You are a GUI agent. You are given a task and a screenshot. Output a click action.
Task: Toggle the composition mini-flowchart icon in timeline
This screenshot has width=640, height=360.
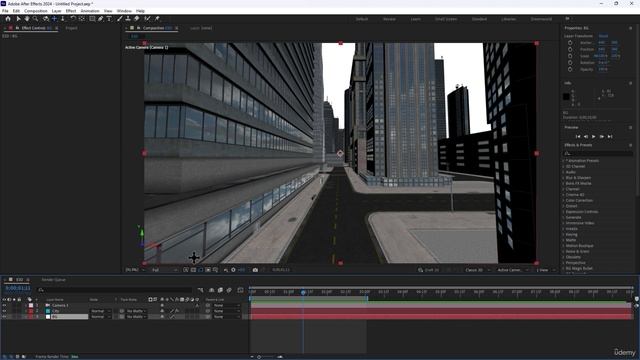pos(200,290)
